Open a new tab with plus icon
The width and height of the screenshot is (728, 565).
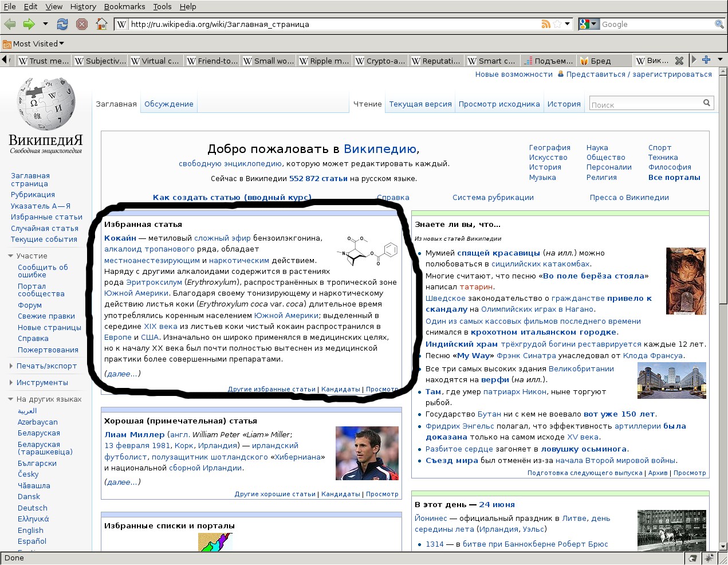coord(706,60)
